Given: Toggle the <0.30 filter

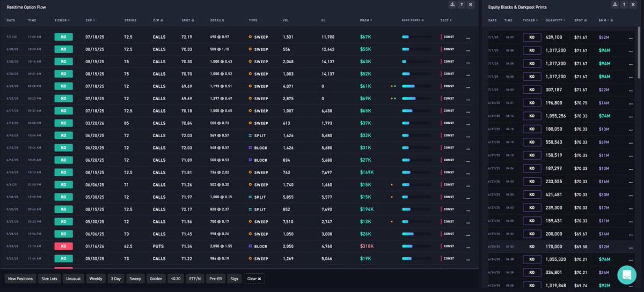Looking at the screenshot, I should tap(175, 279).
